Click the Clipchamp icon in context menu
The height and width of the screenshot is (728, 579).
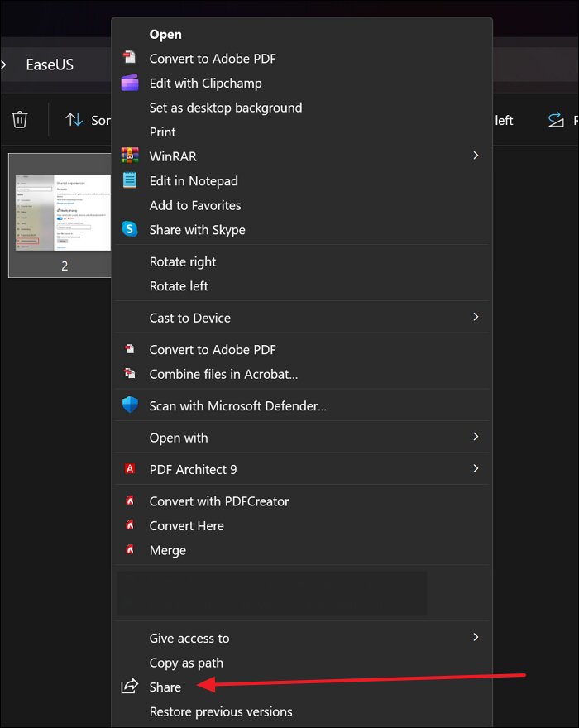pos(130,83)
